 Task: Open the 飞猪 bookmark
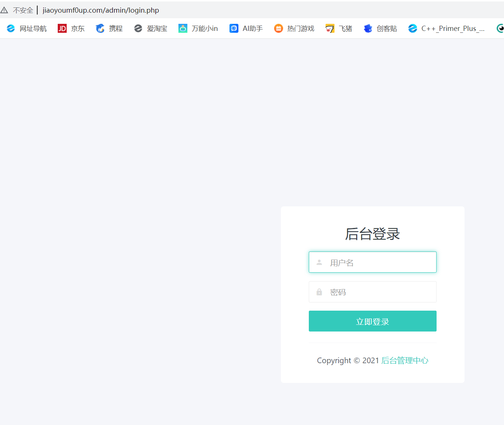click(339, 28)
